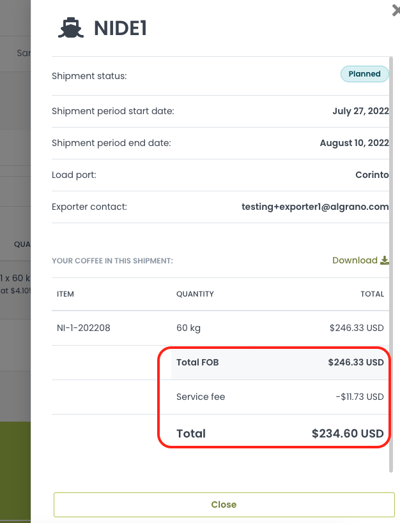
Task: Click the ship icon beside NIDE1
Action: point(71,28)
